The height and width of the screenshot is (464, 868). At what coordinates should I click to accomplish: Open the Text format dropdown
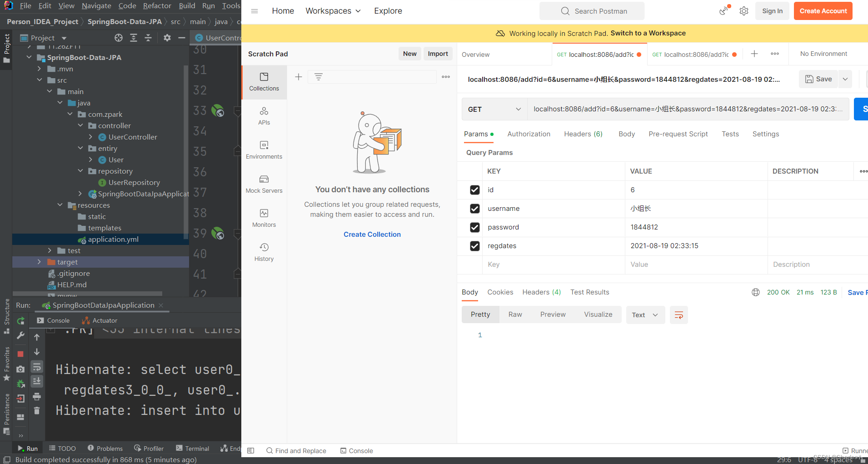tap(645, 315)
